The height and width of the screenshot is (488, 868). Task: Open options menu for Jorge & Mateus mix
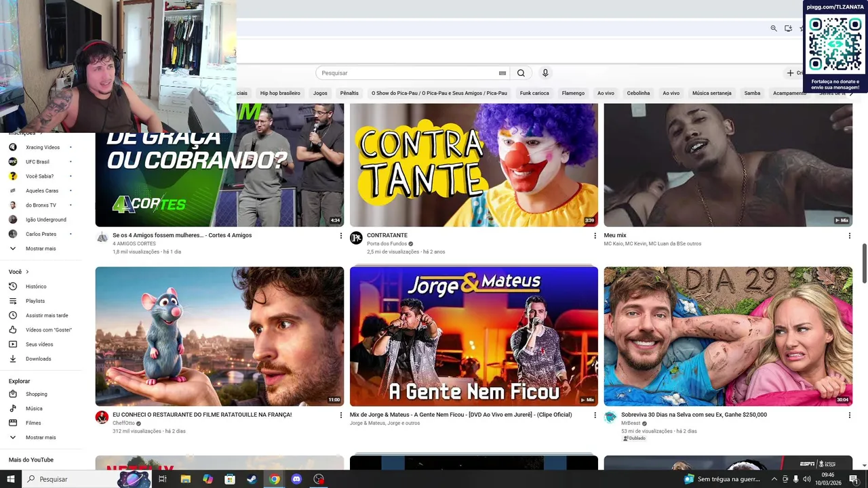[595, 415]
